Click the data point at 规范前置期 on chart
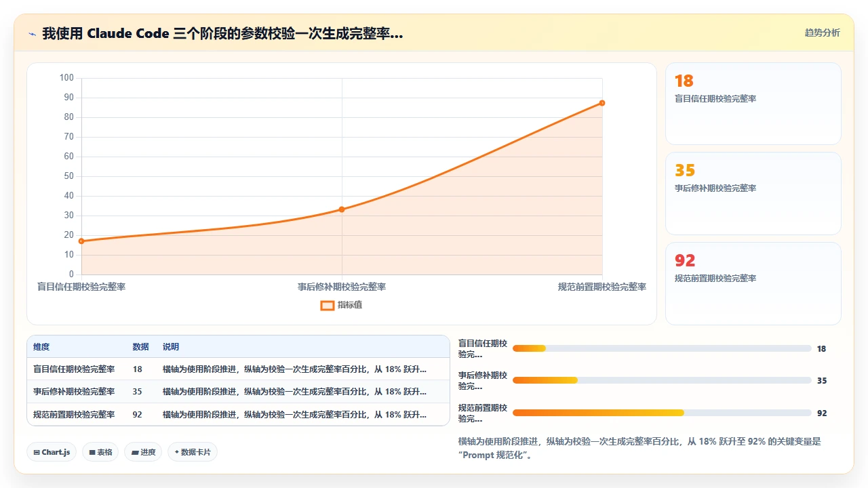The height and width of the screenshot is (488, 868). click(x=602, y=103)
